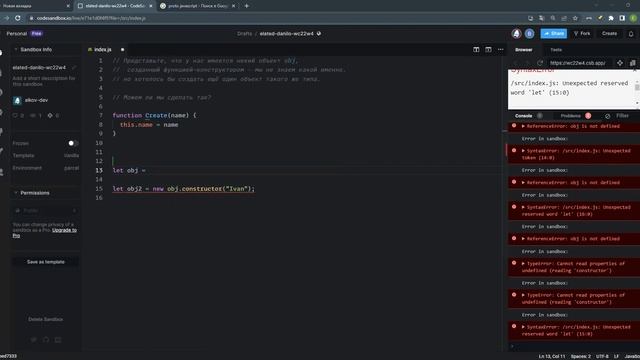Open a new browser tab

tap(247, 6)
